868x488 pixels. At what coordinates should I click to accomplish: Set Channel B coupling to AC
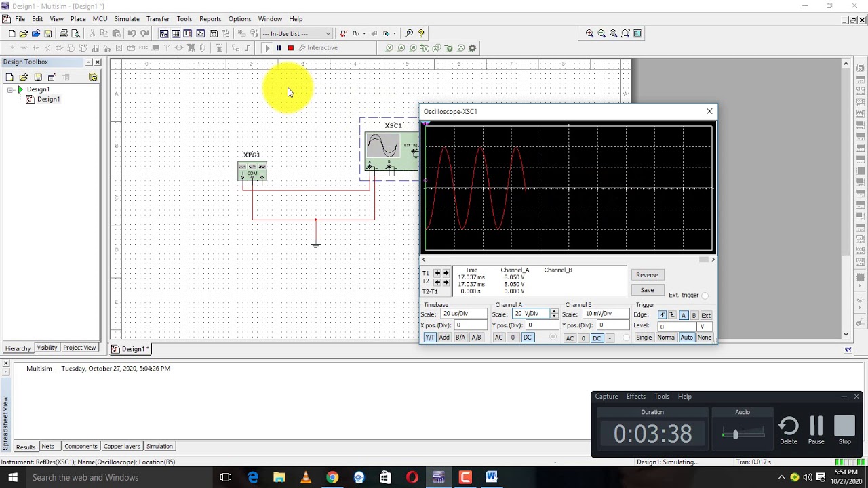(570, 338)
